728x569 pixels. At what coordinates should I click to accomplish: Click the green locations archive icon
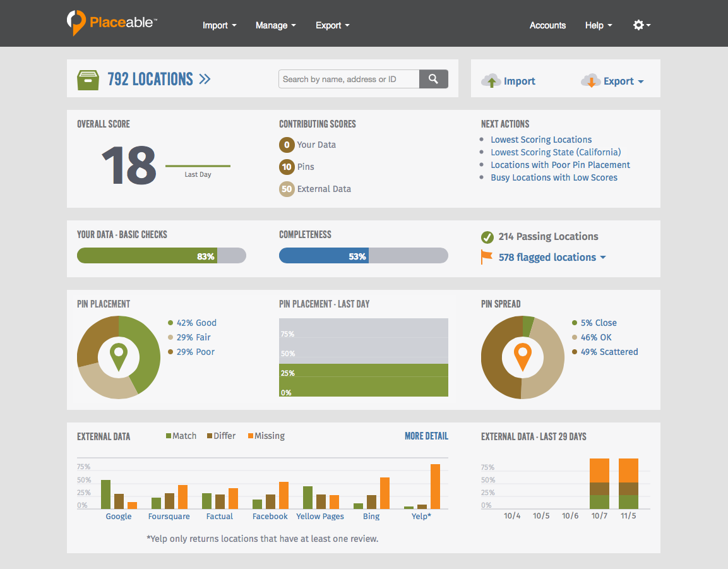pyautogui.click(x=88, y=79)
